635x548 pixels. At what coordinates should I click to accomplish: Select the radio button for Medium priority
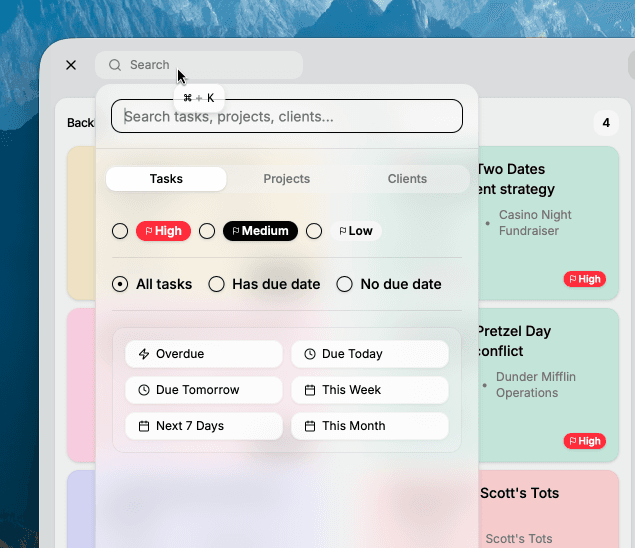[x=207, y=231]
